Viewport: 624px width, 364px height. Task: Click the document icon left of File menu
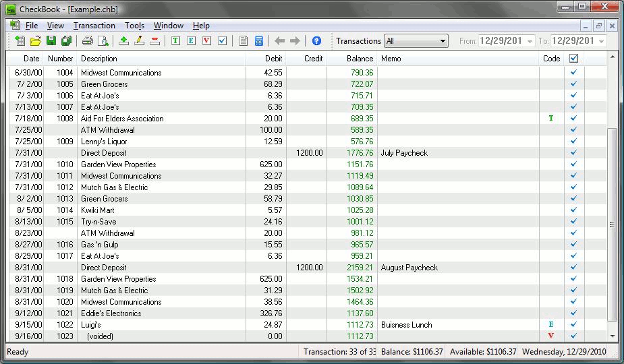pyautogui.click(x=15, y=25)
